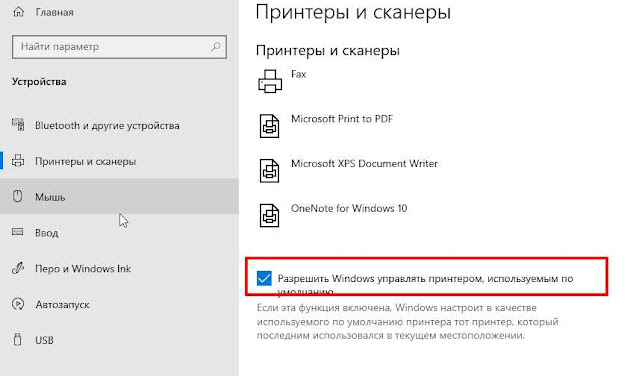Select the Fax printer icon

coord(270,81)
